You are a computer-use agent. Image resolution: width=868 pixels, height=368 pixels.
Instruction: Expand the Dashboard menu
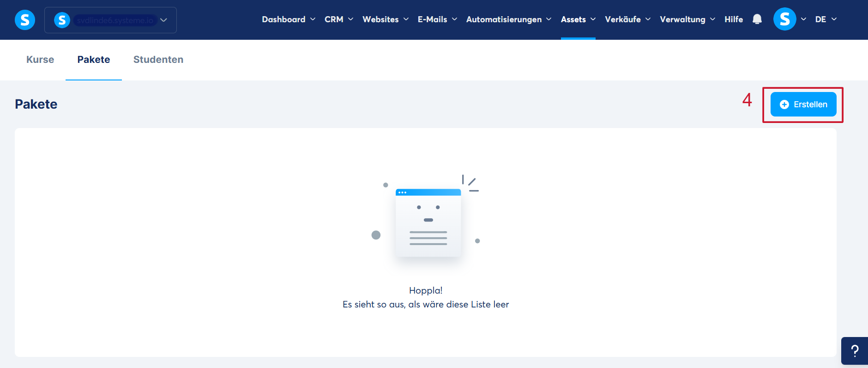(x=289, y=19)
